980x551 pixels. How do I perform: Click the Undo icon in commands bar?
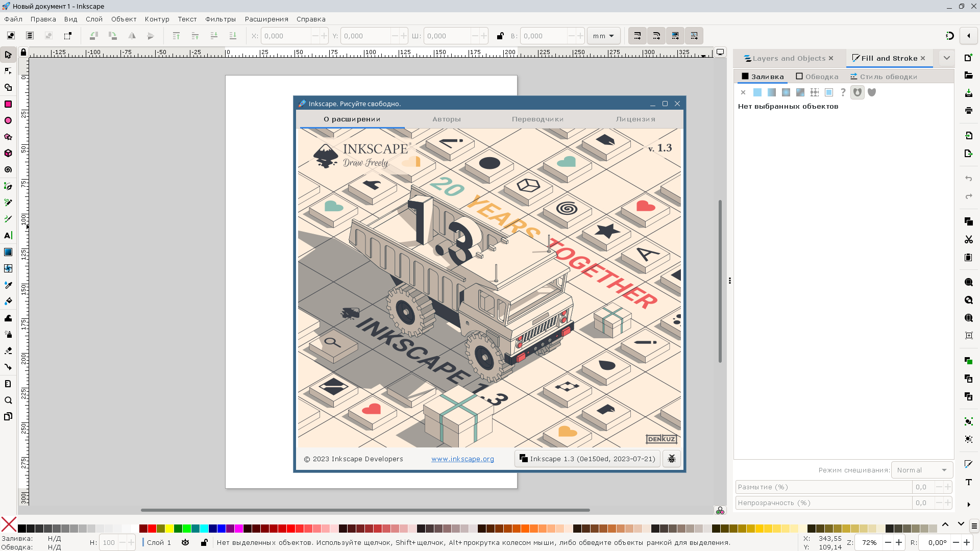click(968, 179)
